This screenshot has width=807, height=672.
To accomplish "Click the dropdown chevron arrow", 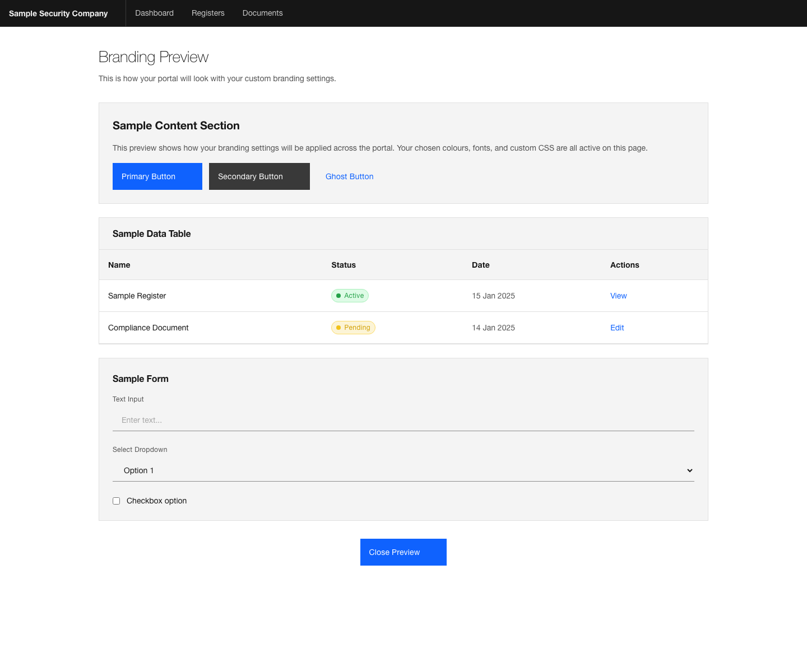I will [x=689, y=470].
